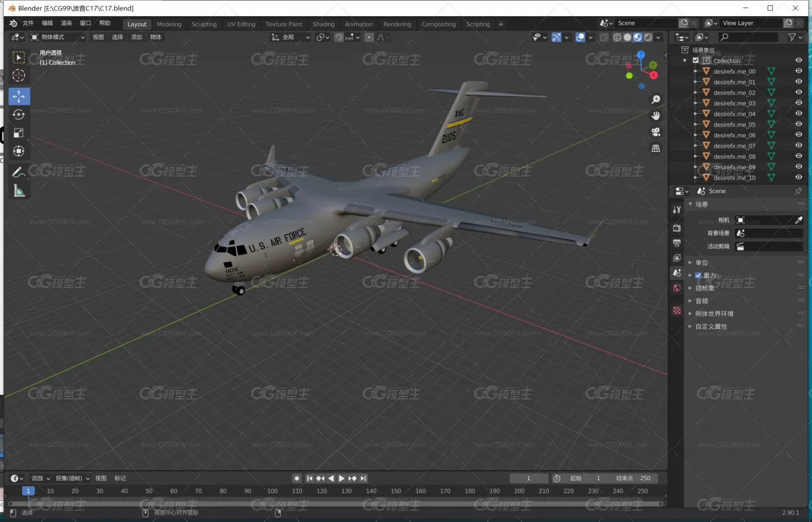Select rendered viewport shading
Image resolution: width=812 pixels, height=522 pixels.
(648, 37)
